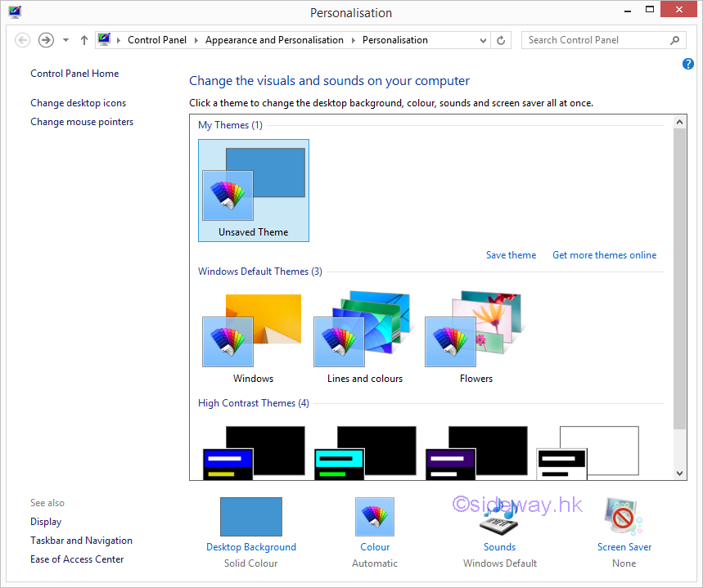The image size is (703, 588).
Task: Select the Windows default theme
Action: point(253,337)
